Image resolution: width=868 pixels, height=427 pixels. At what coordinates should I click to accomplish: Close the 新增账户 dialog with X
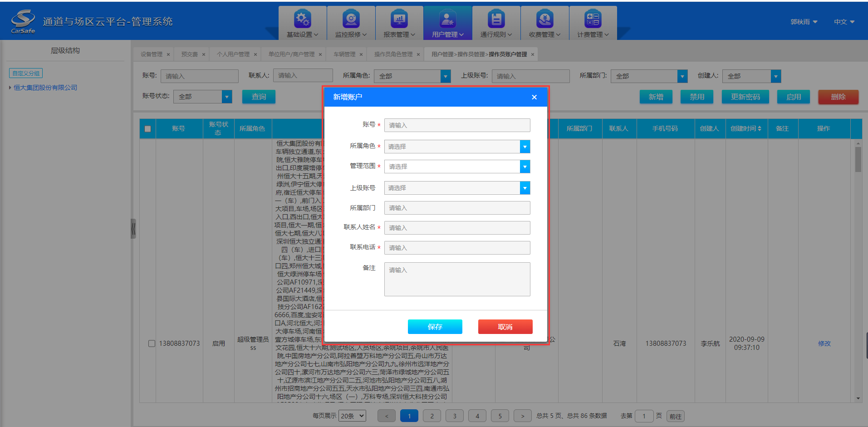pos(534,97)
